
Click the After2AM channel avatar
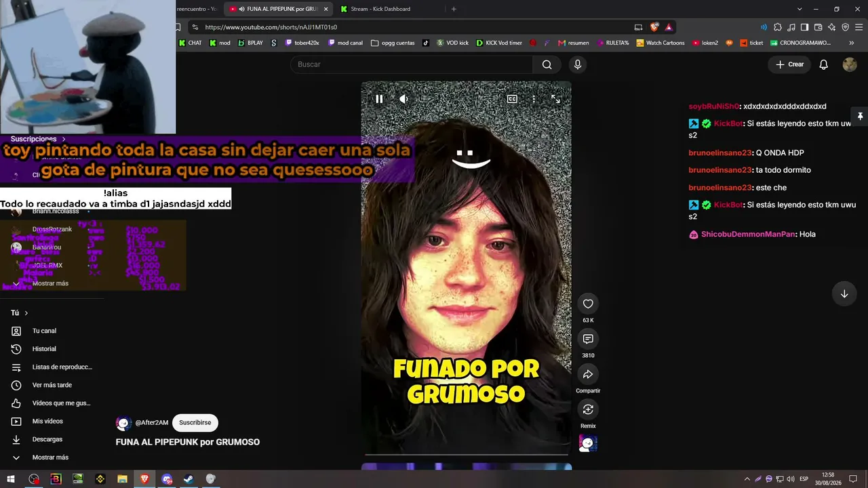pyautogui.click(x=123, y=423)
